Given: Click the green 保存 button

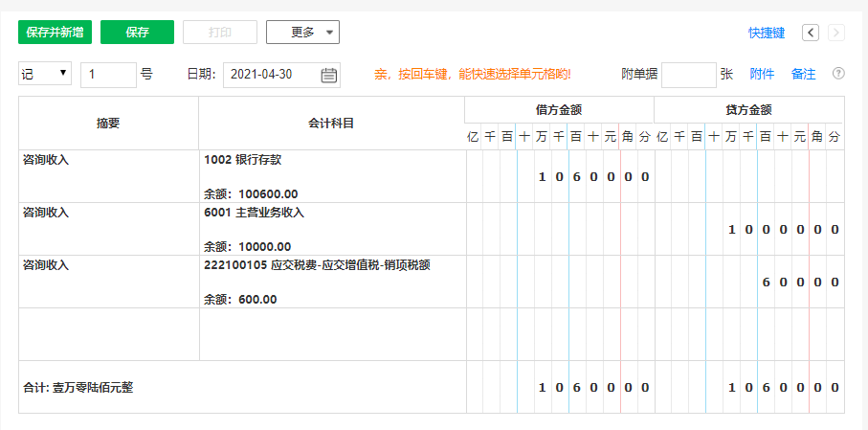Looking at the screenshot, I should click(137, 33).
